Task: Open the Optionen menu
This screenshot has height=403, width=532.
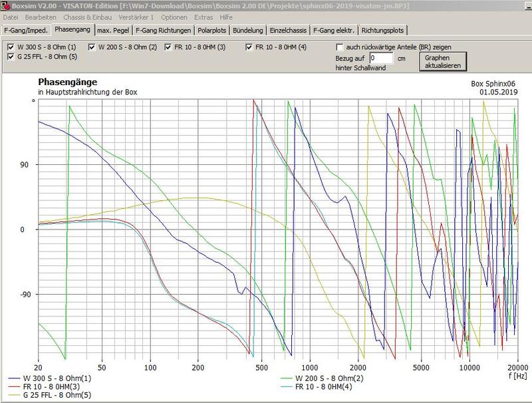Action: (x=174, y=17)
